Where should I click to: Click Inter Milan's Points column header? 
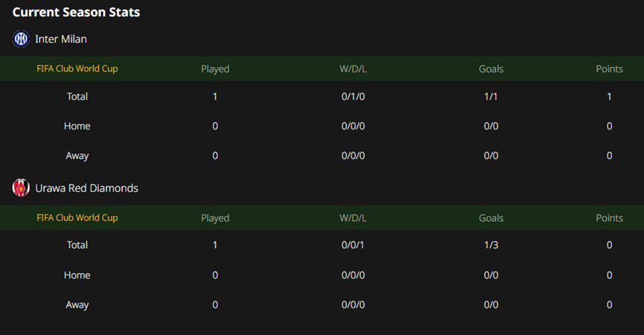[x=609, y=69]
